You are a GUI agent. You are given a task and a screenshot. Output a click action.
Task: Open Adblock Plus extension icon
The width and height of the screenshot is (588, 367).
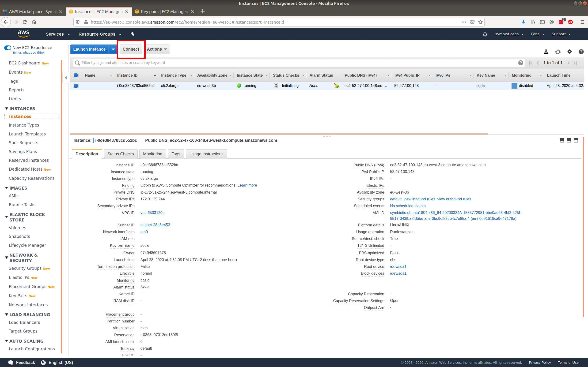(x=570, y=22)
